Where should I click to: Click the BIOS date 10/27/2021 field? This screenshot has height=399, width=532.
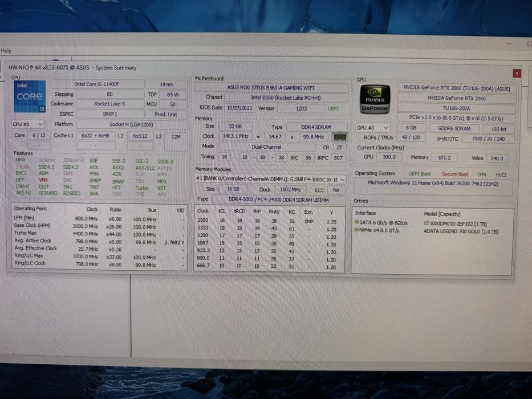pos(239,108)
